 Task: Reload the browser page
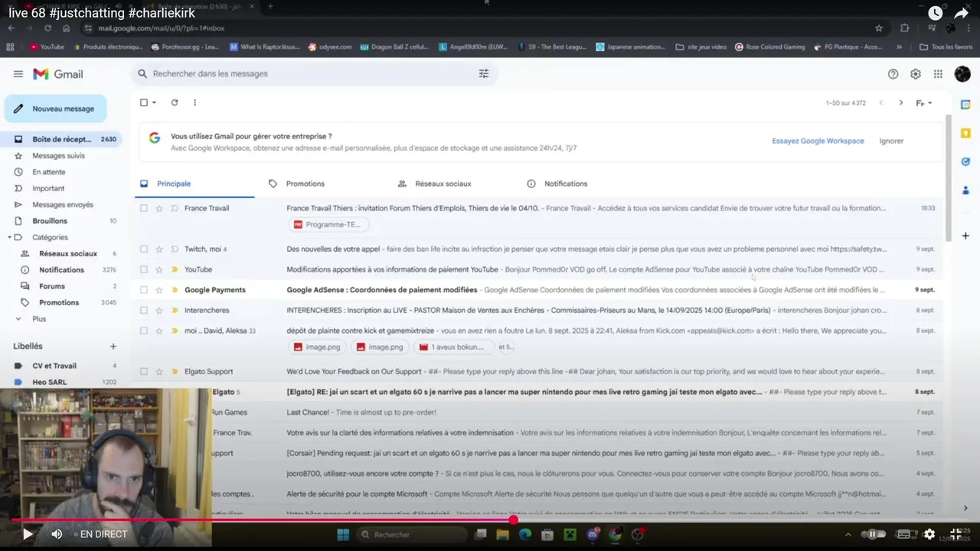48,28
